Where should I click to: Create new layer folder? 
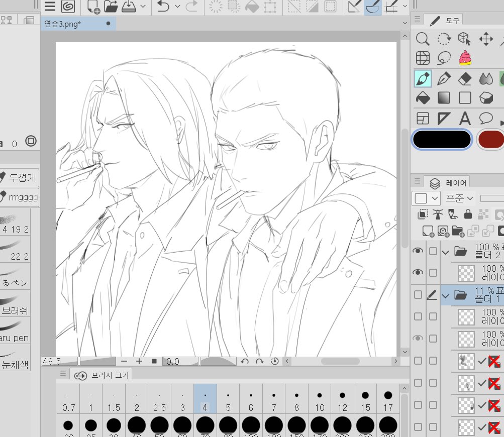point(458,231)
